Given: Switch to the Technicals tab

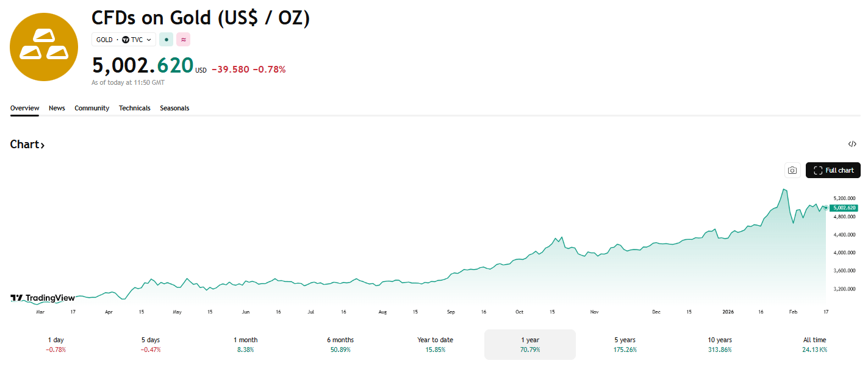Looking at the screenshot, I should pyautogui.click(x=134, y=108).
